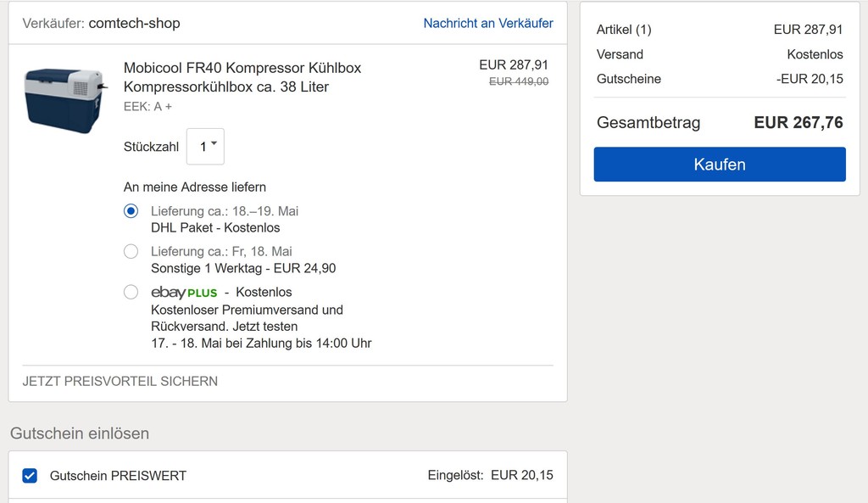Click the Artikel (1) label in summary
The height and width of the screenshot is (503, 868).
point(624,30)
